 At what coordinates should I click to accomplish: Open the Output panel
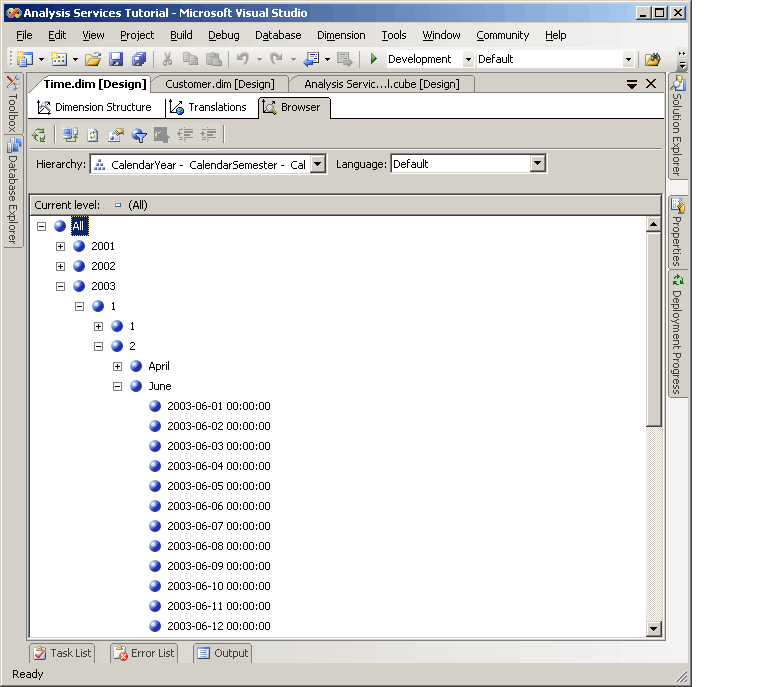(x=223, y=653)
